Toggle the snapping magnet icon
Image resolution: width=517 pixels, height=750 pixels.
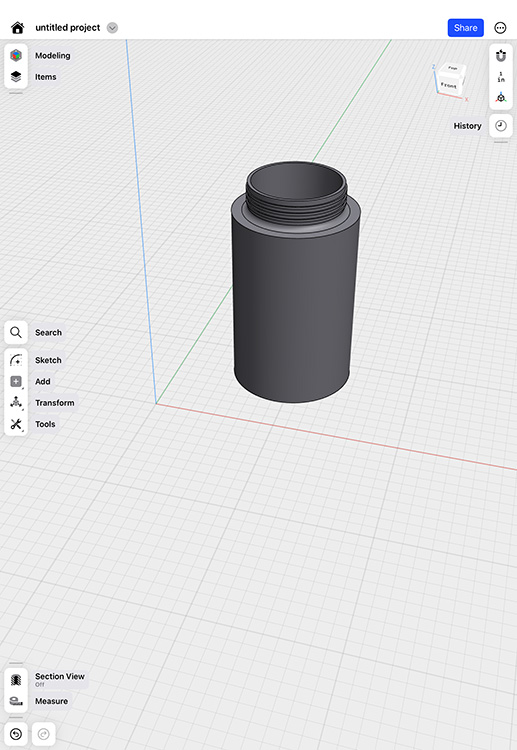tap(501, 56)
